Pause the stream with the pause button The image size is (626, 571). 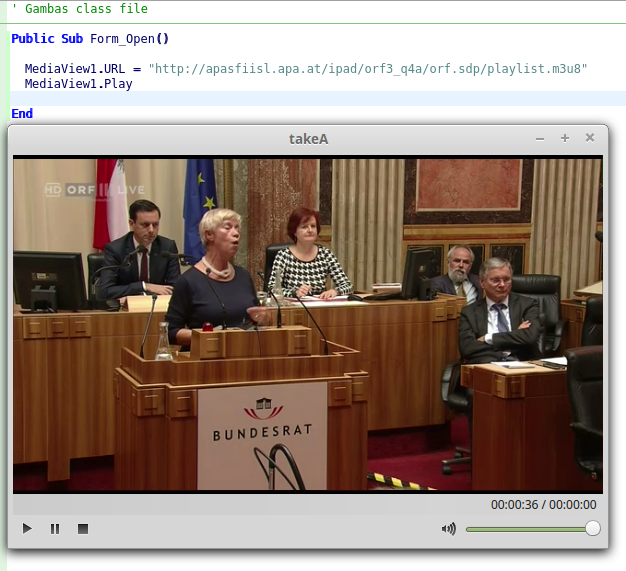(x=55, y=529)
